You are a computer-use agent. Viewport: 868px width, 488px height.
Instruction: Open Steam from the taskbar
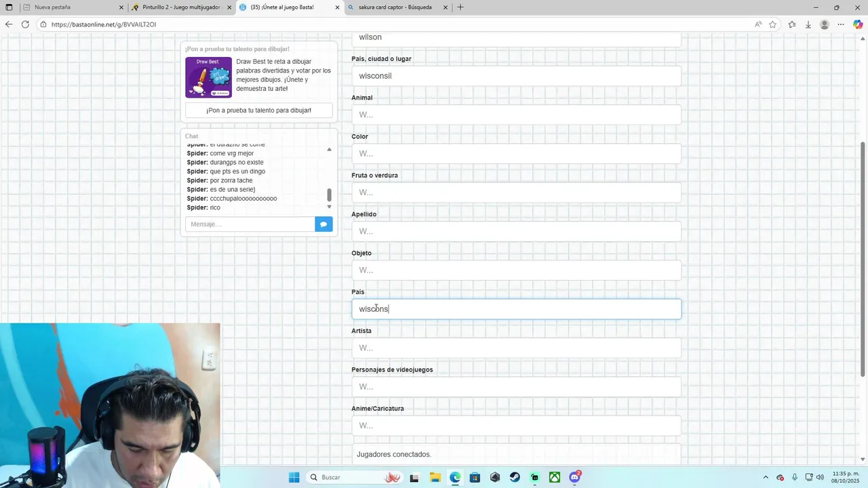point(515,477)
